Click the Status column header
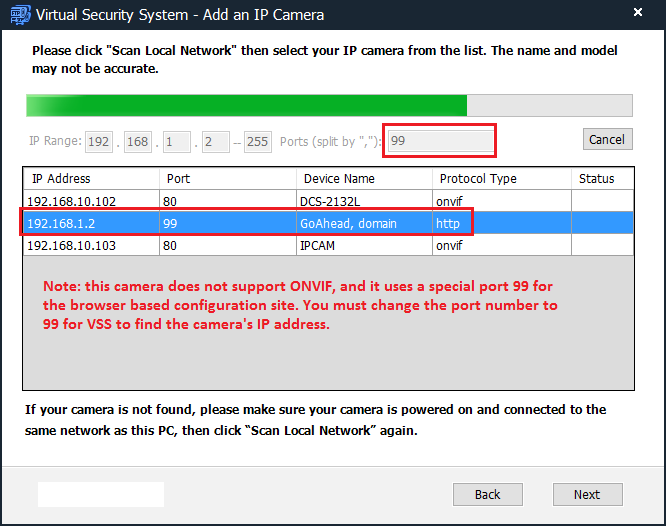The height and width of the screenshot is (526, 666). tap(603, 178)
